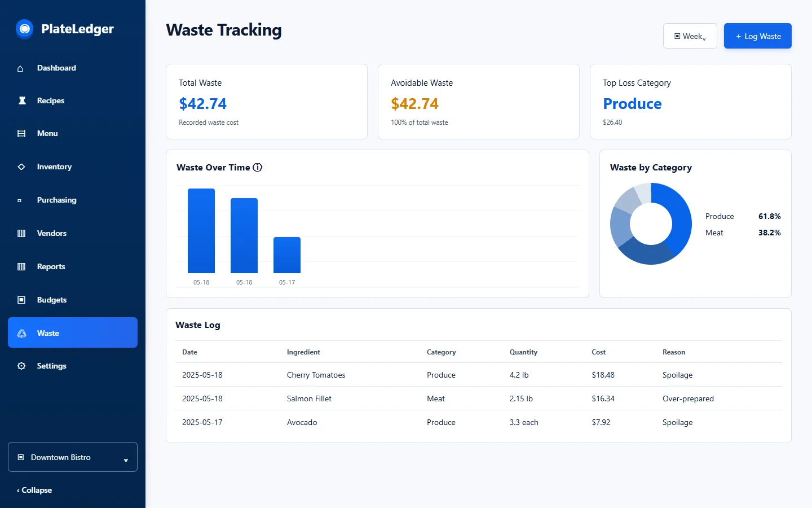Click the info icon beside Waste Over Time
This screenshot has width=812, height=508.
258,168
